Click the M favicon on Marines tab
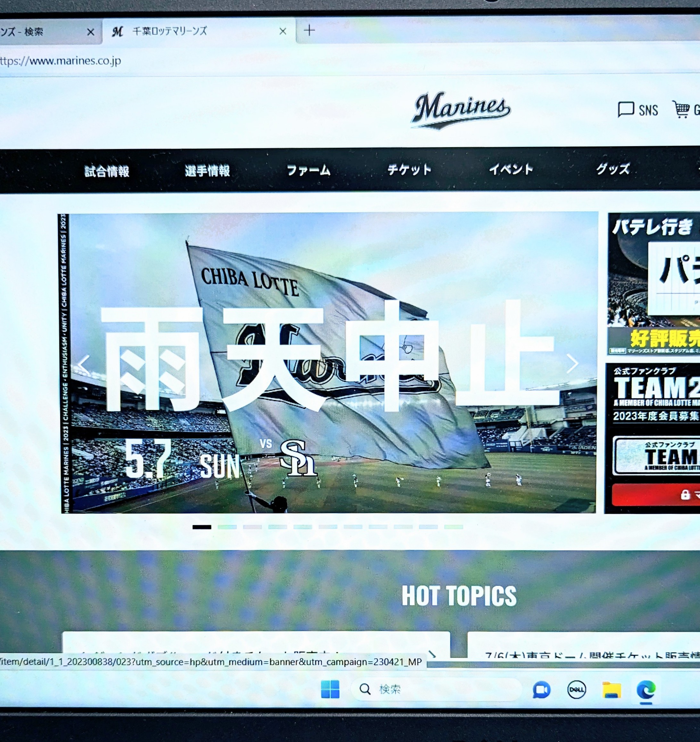The image size is (700, 742). click(117, 32)
